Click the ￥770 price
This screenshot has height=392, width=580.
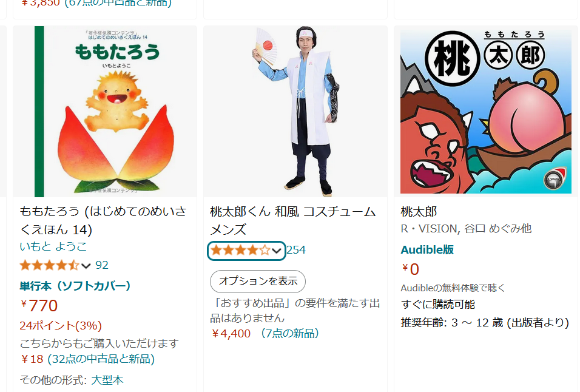[39, 305]
